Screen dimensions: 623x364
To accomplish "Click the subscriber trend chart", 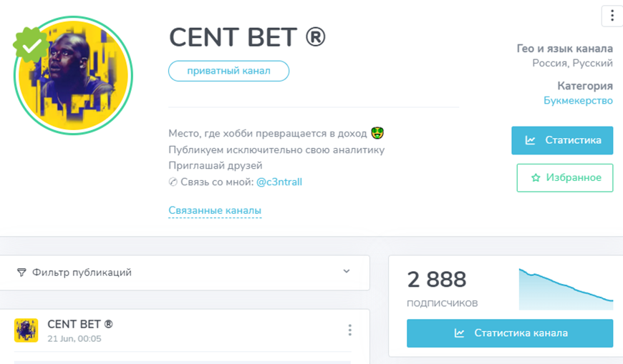I will tap(566, 286).
